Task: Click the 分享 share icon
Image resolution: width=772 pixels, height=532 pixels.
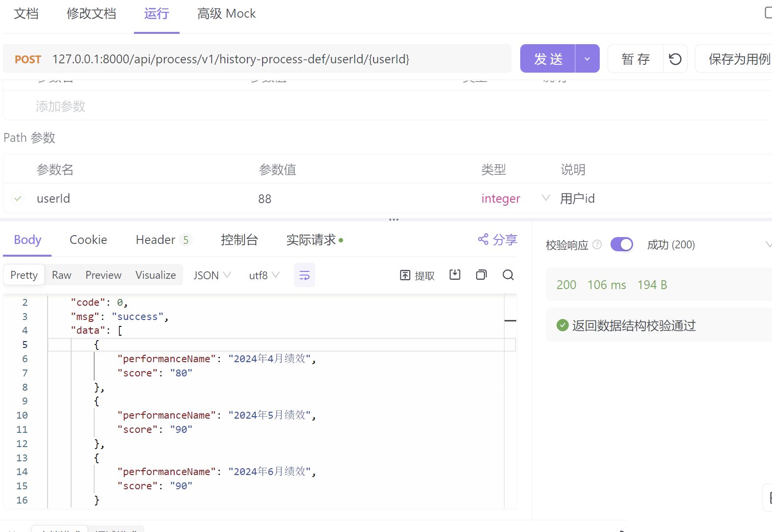Action: tap(483, 239)
